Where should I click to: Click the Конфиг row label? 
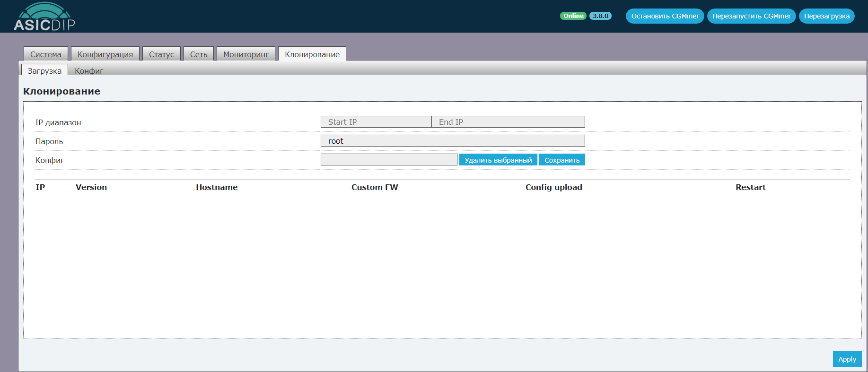pos(50,160)
